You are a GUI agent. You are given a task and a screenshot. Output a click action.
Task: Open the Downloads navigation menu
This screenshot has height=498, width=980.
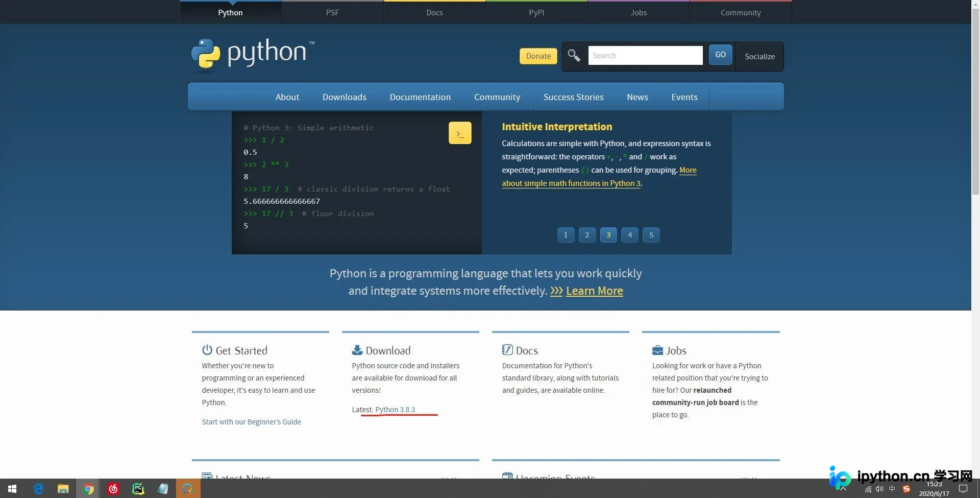tap(345, 97)
